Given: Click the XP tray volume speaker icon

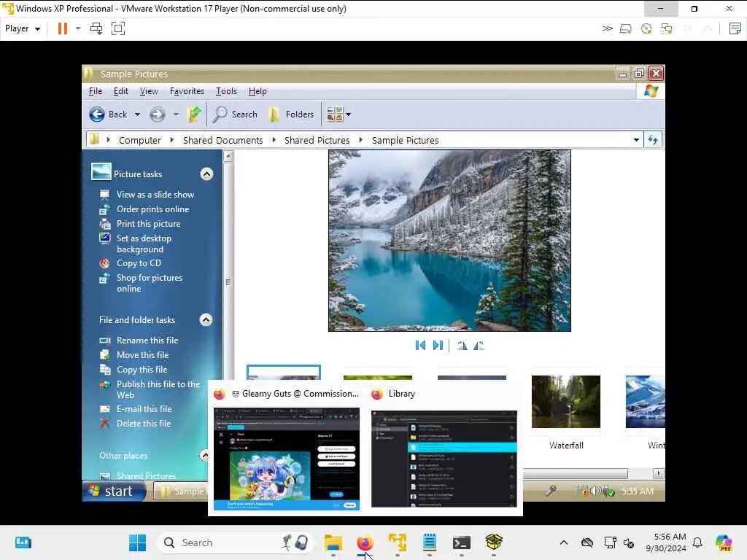Looking at the screenshot, I should pyautogui.click(x=595, y=491).
